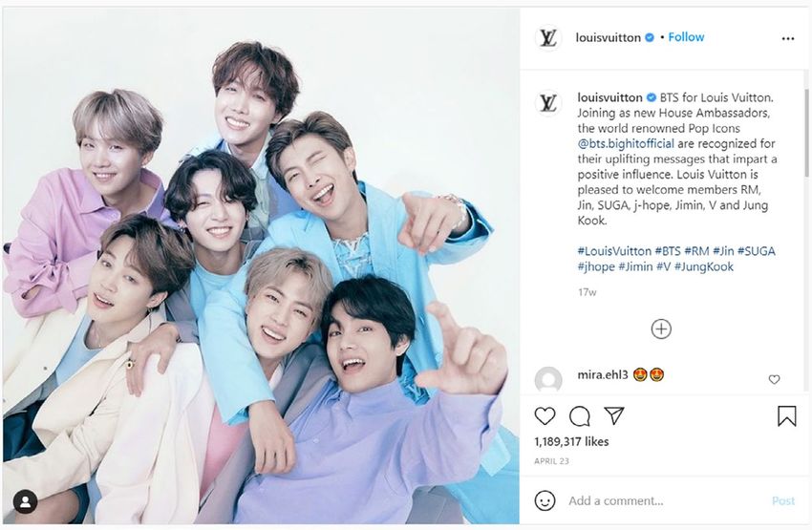The height and width of the screenshot is (530, 812).
Task: Click the caption panel scrollbar
Action: (806, 132)
